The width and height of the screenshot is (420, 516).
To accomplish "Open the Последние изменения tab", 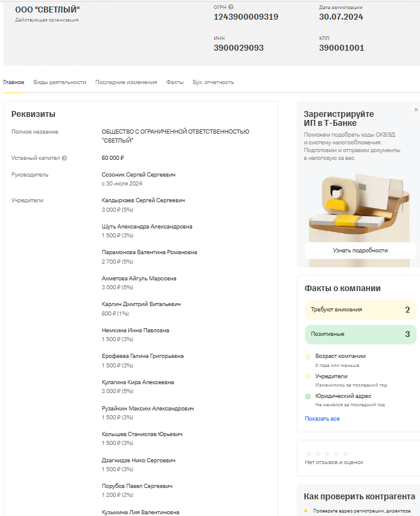I will tap(126, 82).
